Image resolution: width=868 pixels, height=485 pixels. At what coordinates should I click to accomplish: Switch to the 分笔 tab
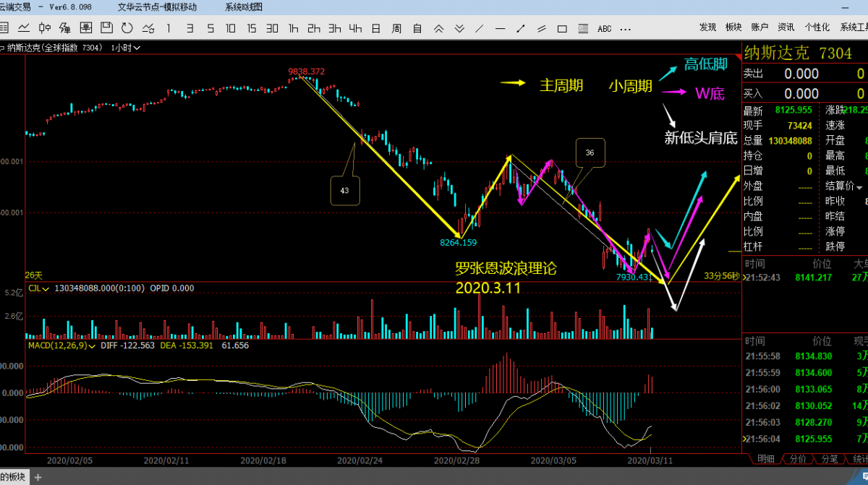click(x=830, y=459)
